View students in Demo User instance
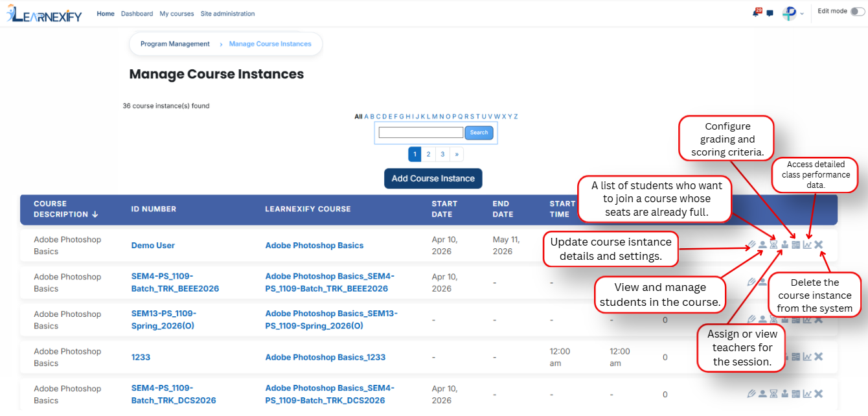 point(762,245)
